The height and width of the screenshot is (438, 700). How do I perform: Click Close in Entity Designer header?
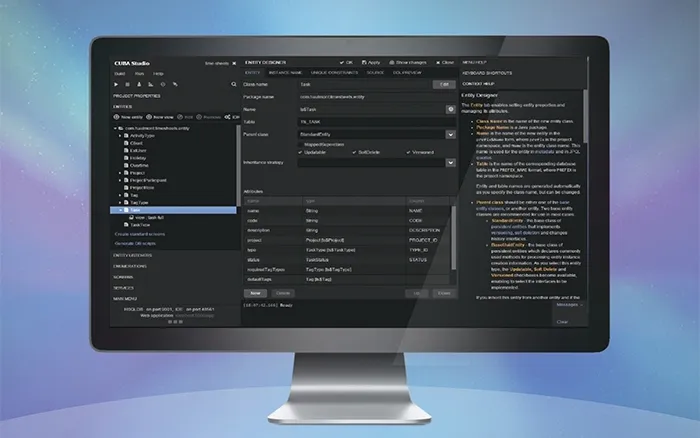tap(445, 63)
